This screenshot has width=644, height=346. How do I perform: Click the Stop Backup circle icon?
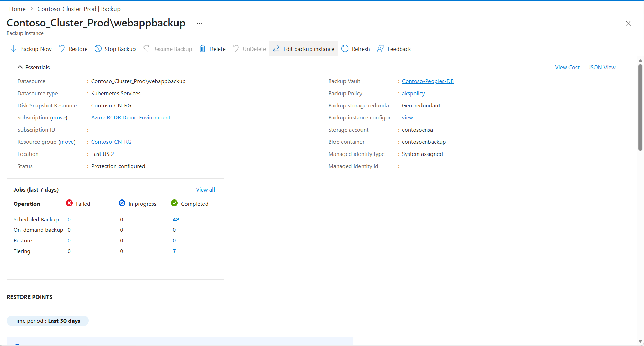[98, 48]
